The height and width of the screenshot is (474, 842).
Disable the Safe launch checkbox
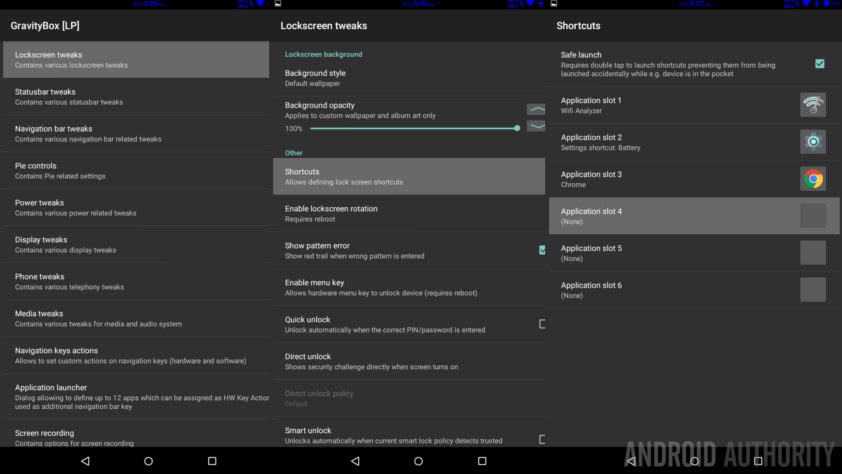point(819,64)
